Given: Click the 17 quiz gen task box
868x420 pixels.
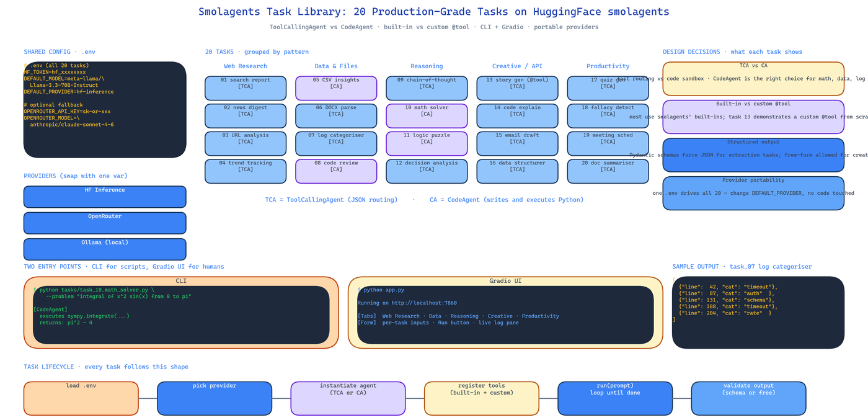Looking at the screenshot, I should click(608, 88).
